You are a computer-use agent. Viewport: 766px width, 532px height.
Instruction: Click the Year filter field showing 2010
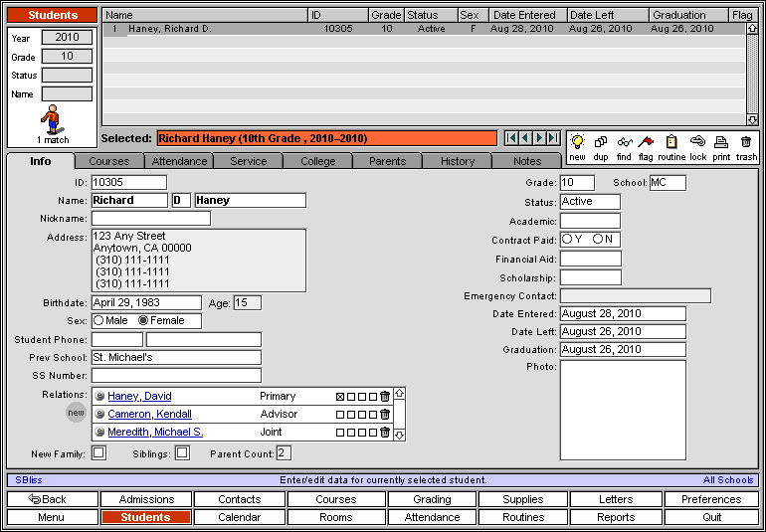click(67, 38)
